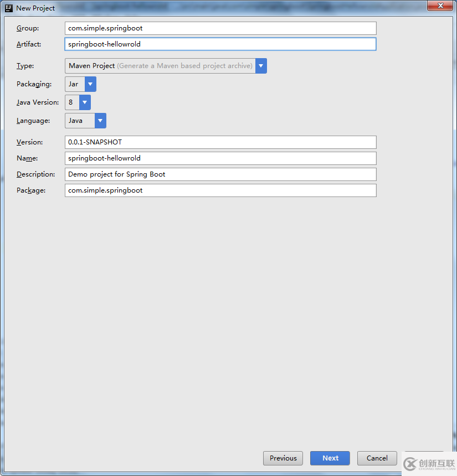The width and height of the screenshot is (457, 476).
Task: Click the Group label
Action: (28, 28)
